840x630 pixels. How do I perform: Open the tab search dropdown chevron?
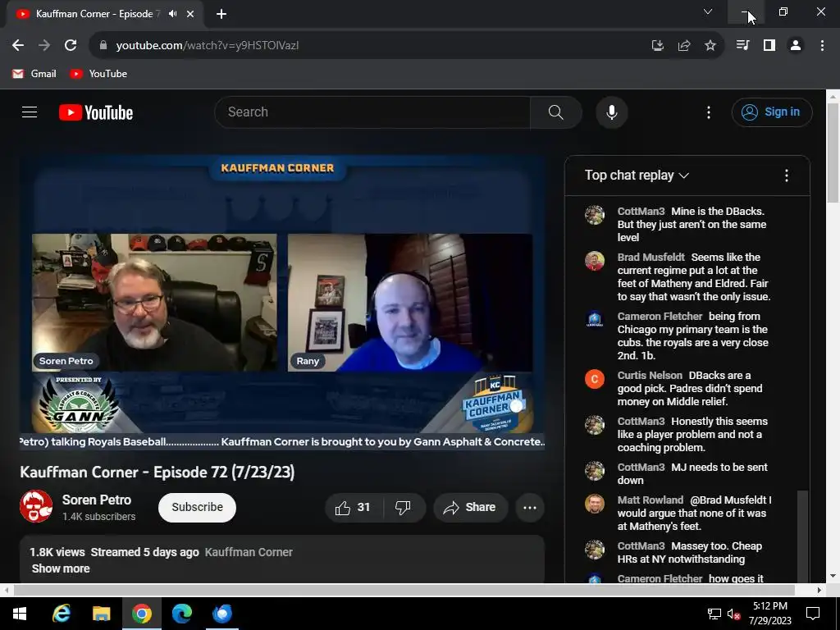tap(708, 11)
